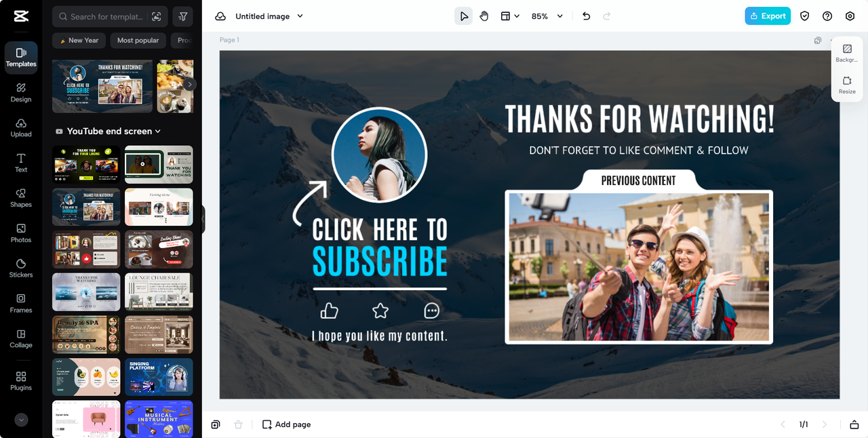This screenshot has height=438, width=868.
Task: Open the Resize tool on the right
Action: point(847,85)
